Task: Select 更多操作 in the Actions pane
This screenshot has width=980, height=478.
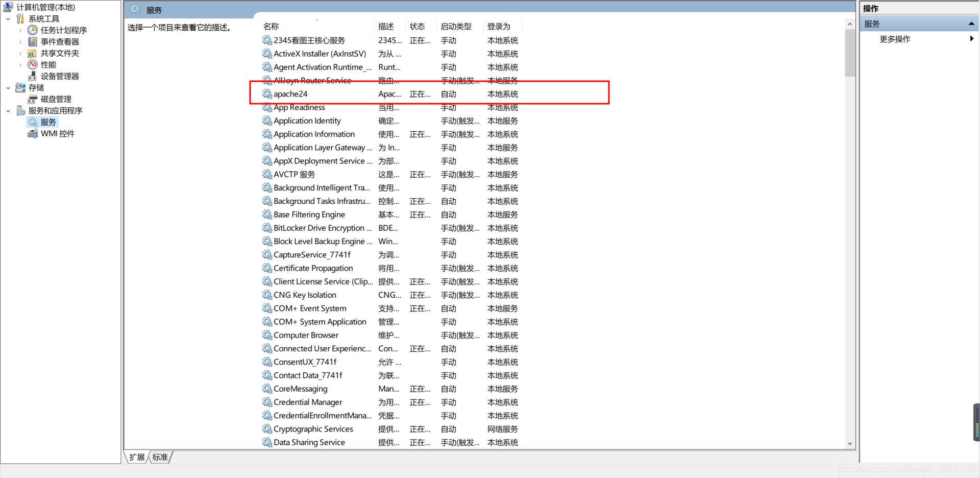Action: [x=895, y=39]
